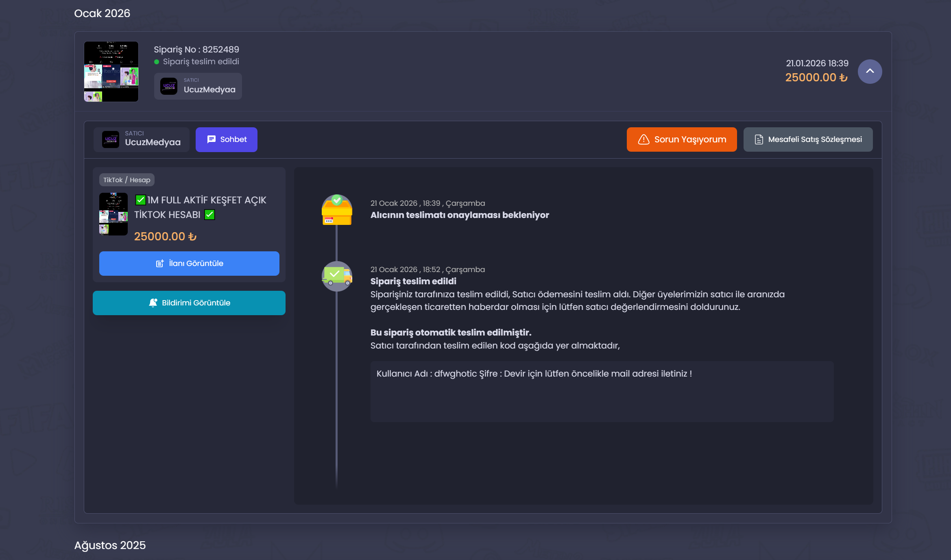Click Bildirimi Görüntüle button
The image size is (951, 560).
[x=189, y=303]
